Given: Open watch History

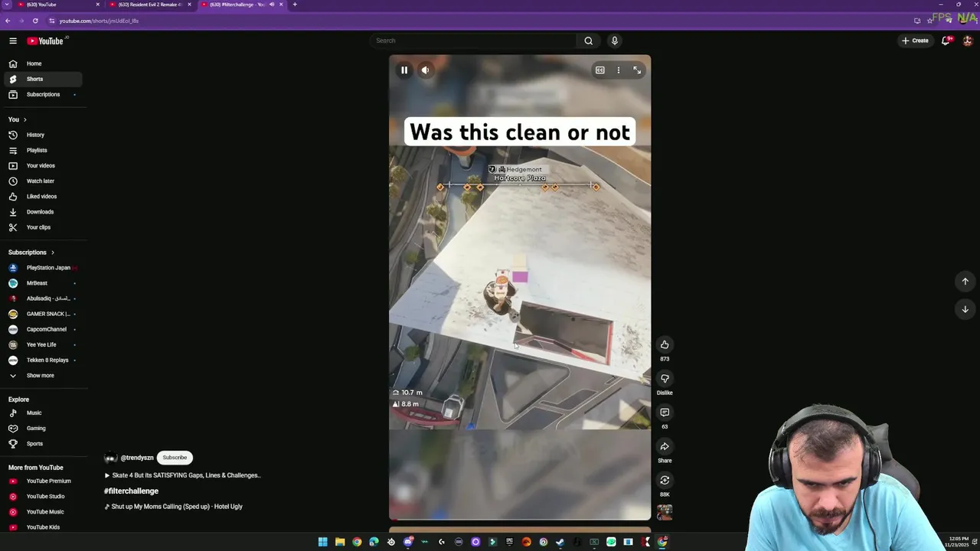Looking at the screenshot, I should pos(41,135).
